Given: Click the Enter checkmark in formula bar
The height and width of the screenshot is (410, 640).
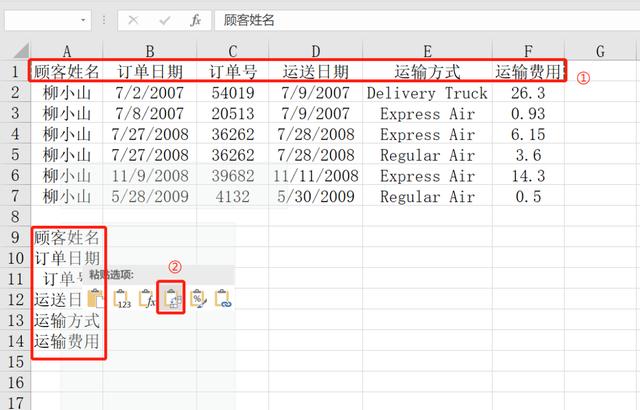Looking at the screenshot, I should [164, 19].
